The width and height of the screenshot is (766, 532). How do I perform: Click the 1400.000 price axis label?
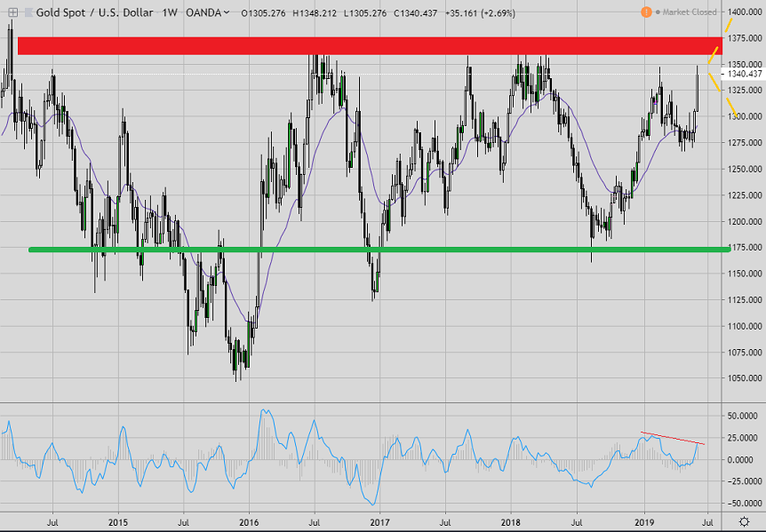coord(745,12)
